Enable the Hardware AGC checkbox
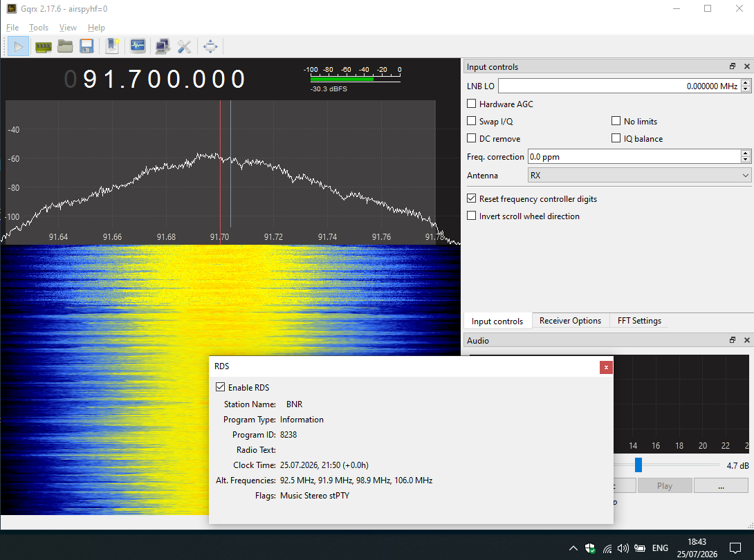 click(x=472, y=104)
